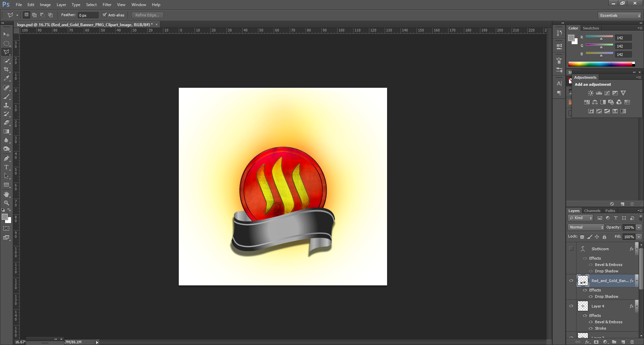Hide the Layer 4 layer
Image resolution: width=644 pixels, height=345 pixels.
571,306
